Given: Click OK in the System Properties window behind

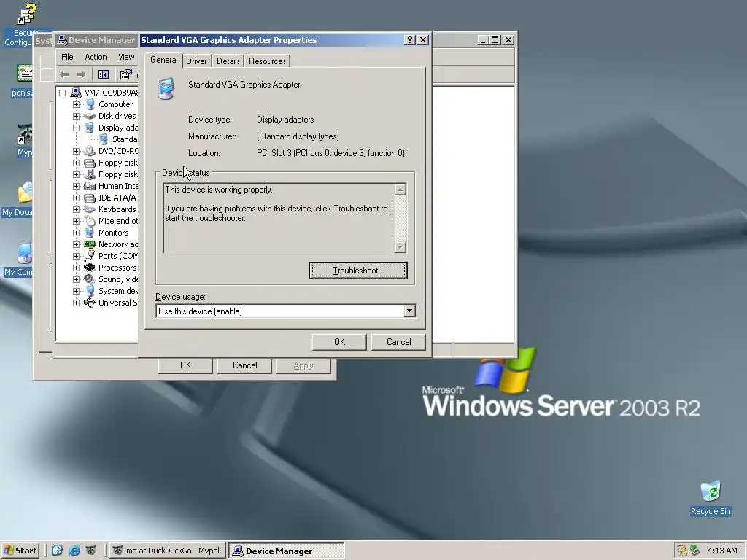Looking at the screenshot, I should pyautogui.click(x=185, y=365).
